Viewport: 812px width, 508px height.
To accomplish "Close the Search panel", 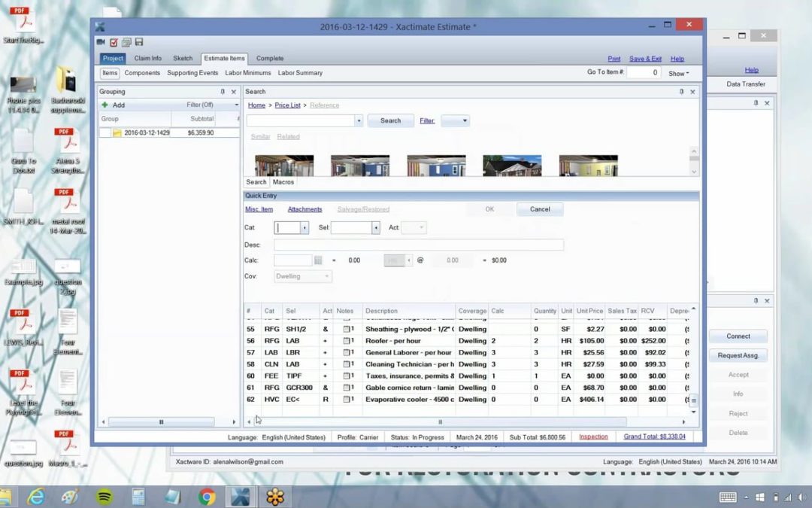I will point(692,92).
